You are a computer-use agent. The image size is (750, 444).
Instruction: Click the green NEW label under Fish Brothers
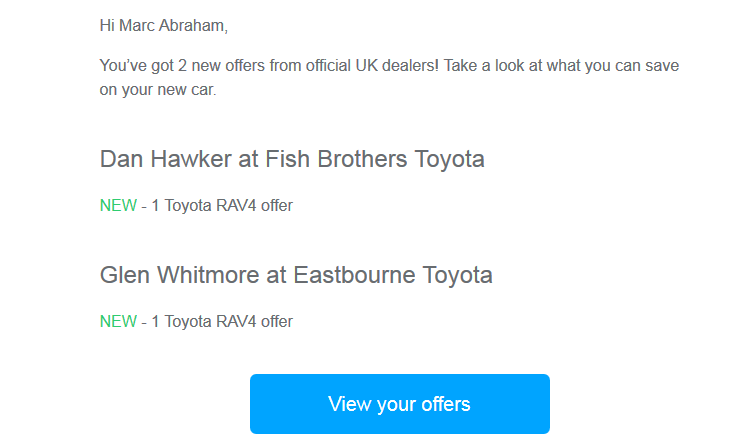point(118,206)
